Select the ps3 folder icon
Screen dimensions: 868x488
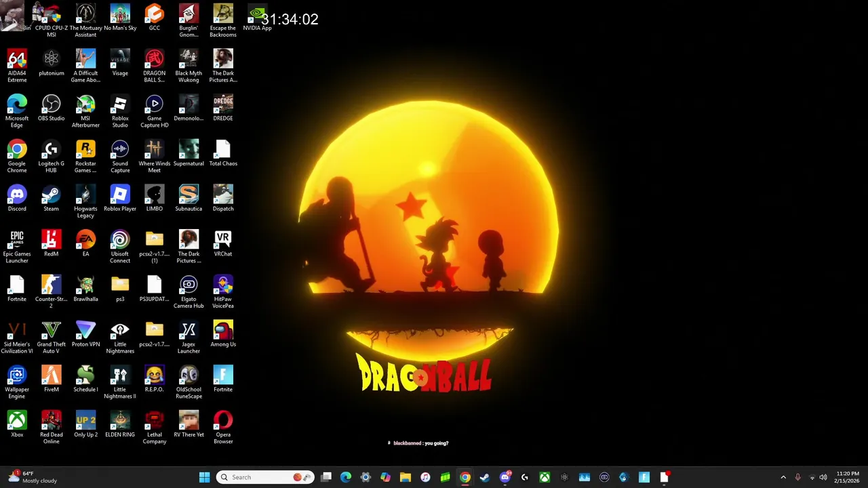(x=120, y=289)
